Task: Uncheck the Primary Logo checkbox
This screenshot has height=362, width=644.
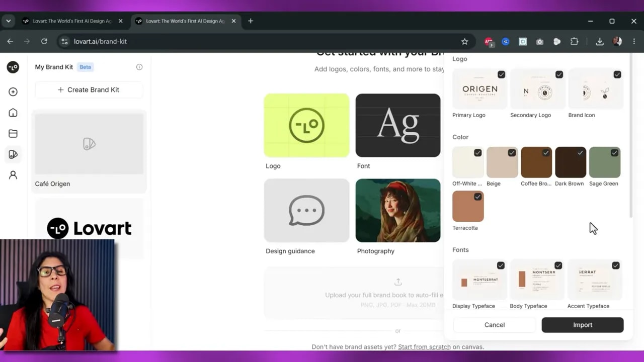Action: click(501, 74)
